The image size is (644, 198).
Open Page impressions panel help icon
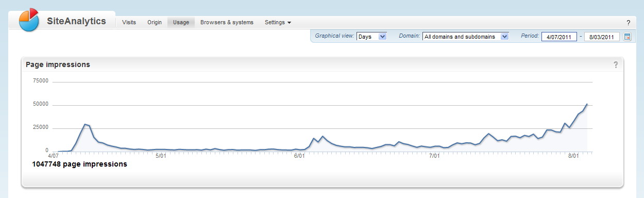pyautogui.click(x=615, y=64)
